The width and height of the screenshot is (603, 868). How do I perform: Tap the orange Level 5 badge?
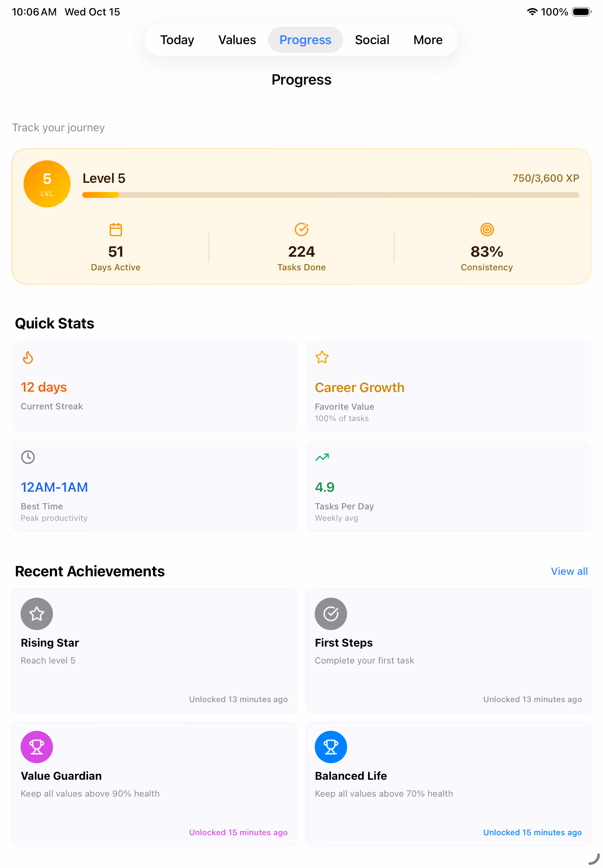point(47,184)
